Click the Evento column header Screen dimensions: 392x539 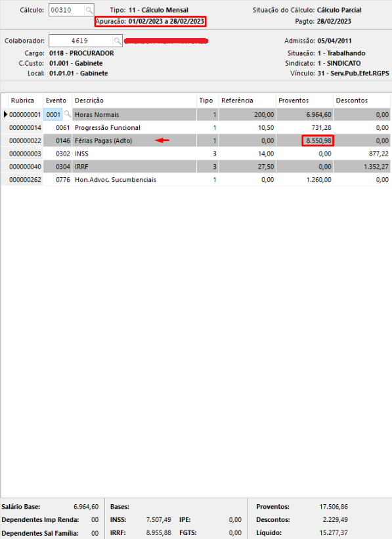[x=57, y=100]
